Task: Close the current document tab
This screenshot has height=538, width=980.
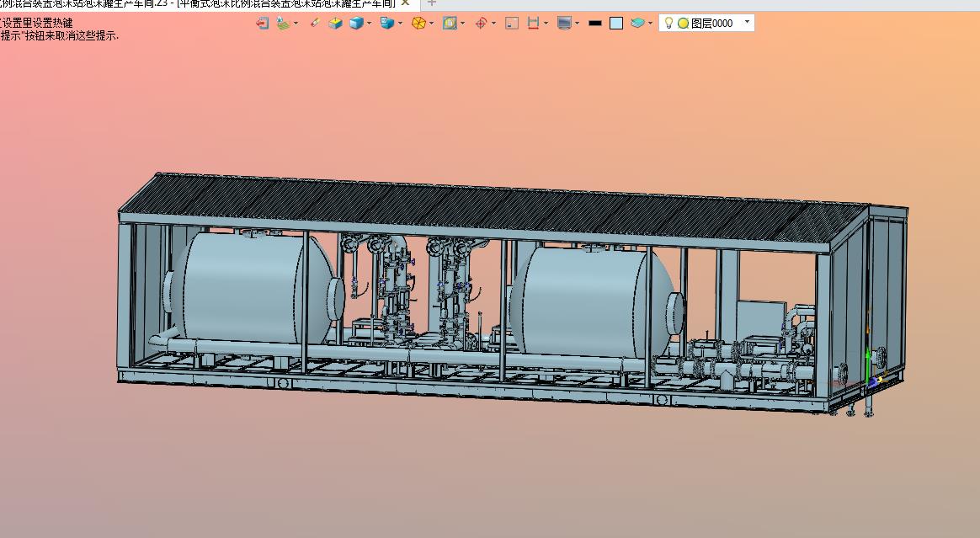Action: 405,3
